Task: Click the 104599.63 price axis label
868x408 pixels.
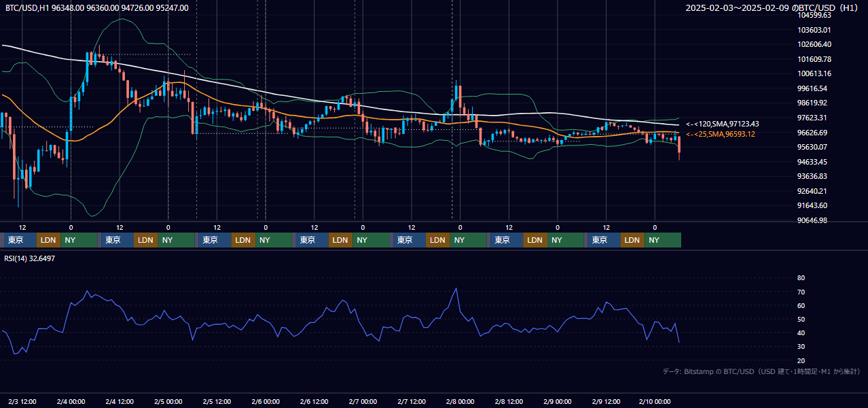Action: (814, 15)
